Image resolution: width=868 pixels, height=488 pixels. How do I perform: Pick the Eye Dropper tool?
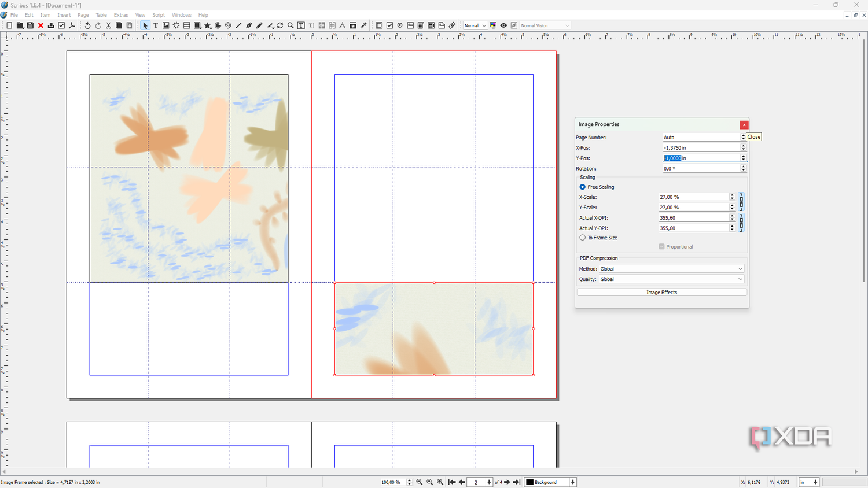point(364,25)
